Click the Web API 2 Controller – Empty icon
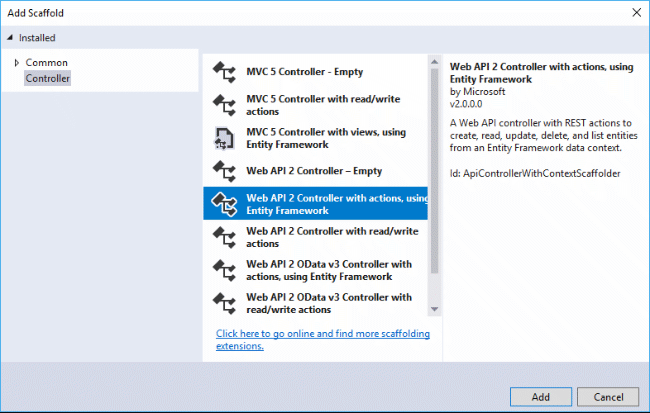The image size is (650, 413). 224,171
